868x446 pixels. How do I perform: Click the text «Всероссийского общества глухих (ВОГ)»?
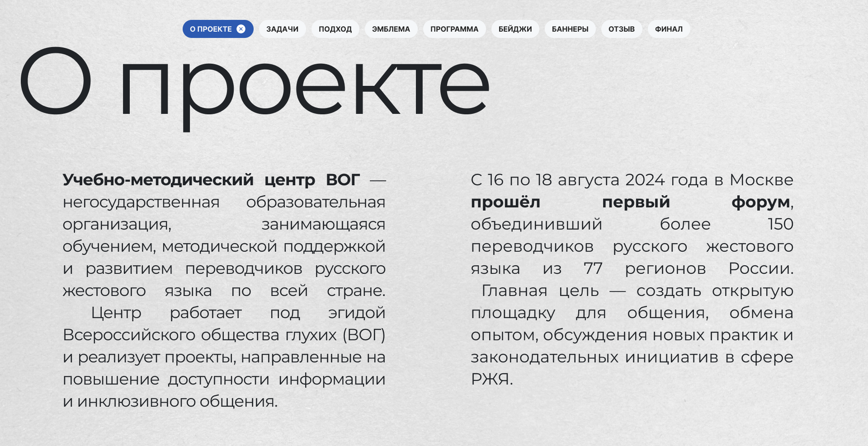(x=225, y=335)
